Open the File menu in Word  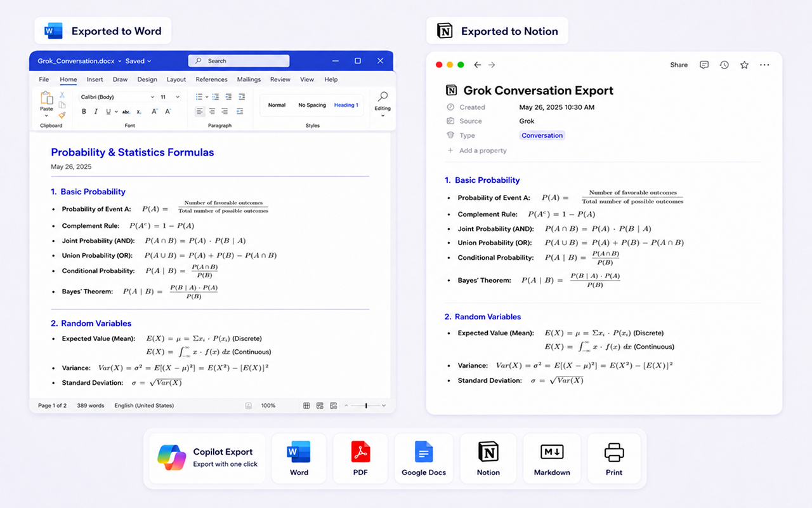pyautogui.click(x=44, y=79)
